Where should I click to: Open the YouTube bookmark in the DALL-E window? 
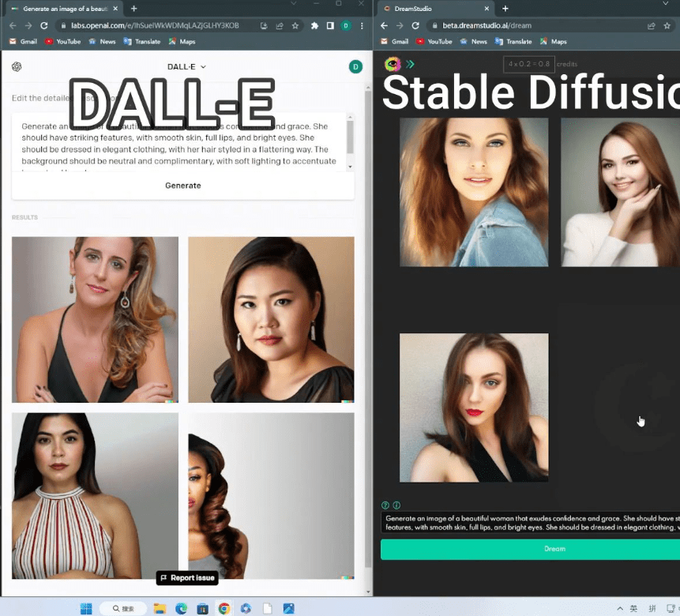pos(63,42)
